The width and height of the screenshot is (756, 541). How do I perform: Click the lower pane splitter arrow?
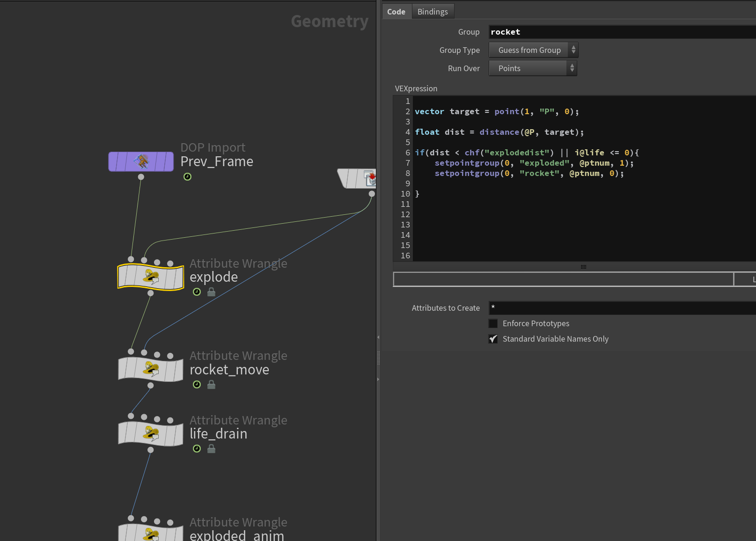(378, 379)
